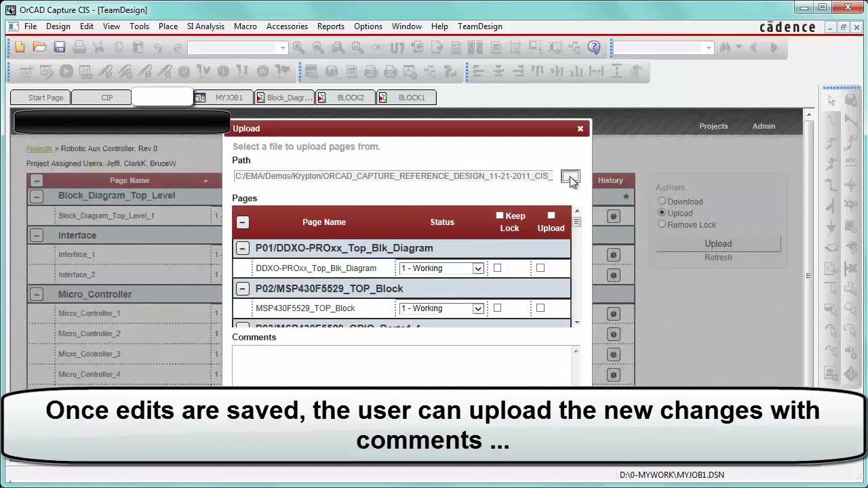The image size is (868, 488).
Task: Switch to the MYJOB1 tab
Action: [223, 98]
